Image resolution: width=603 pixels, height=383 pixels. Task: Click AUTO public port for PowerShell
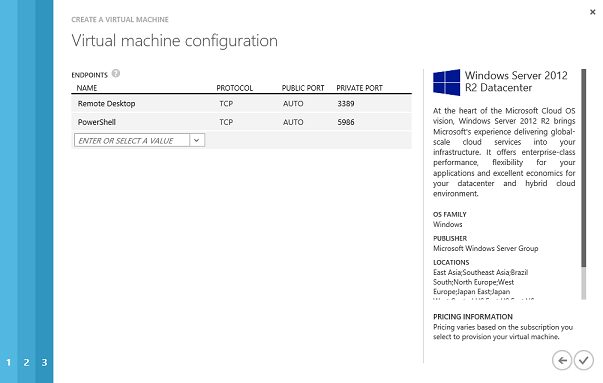click(x=293, y=122)
